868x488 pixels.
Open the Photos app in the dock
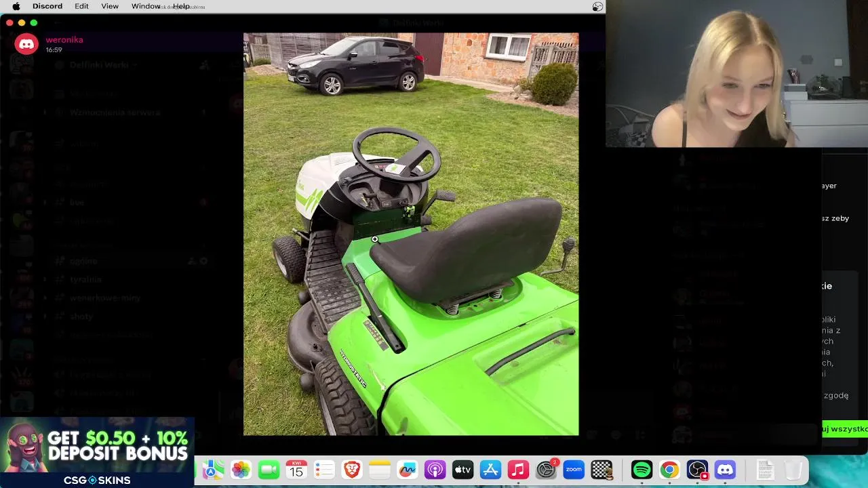tap(241, 470)
